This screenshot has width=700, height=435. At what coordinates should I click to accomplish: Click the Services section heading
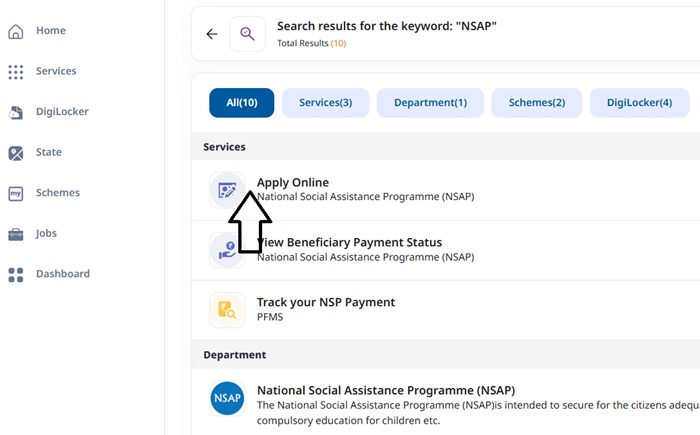[x=225, y=147]
